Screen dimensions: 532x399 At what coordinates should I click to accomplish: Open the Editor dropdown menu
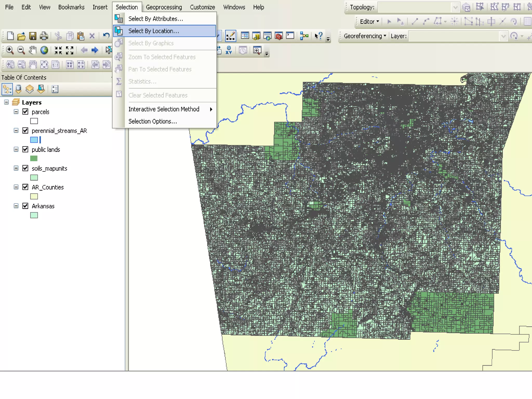(x=369, y=22)
